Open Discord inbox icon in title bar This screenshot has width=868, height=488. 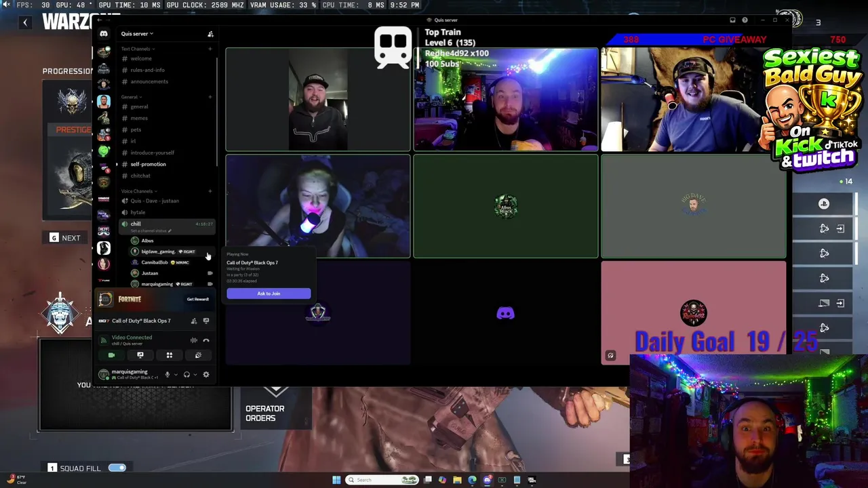click(x=732, y=20)
